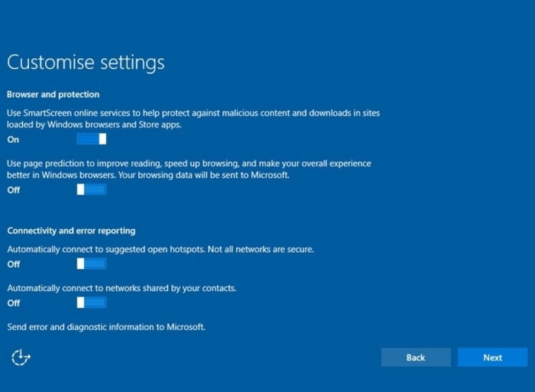Click the 'On' label beside SmartScreen toggle
This screenshot has height=392, width=535.
click(x=13, y=140)
